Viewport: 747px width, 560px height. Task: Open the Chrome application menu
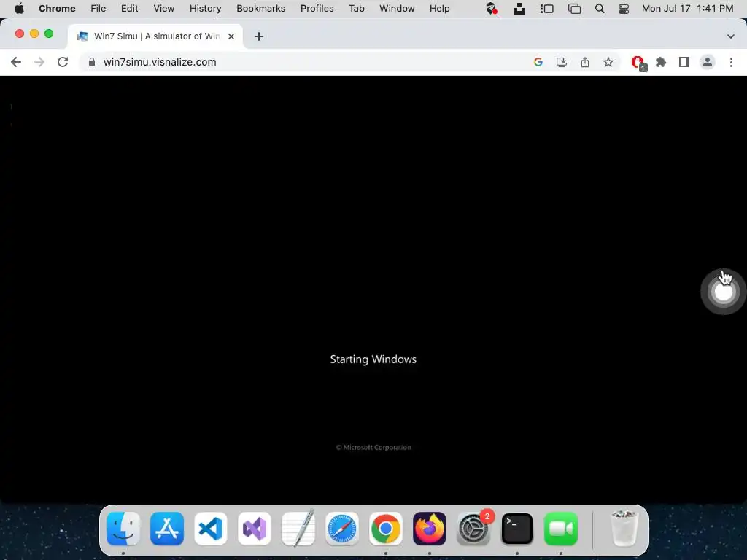57,9
